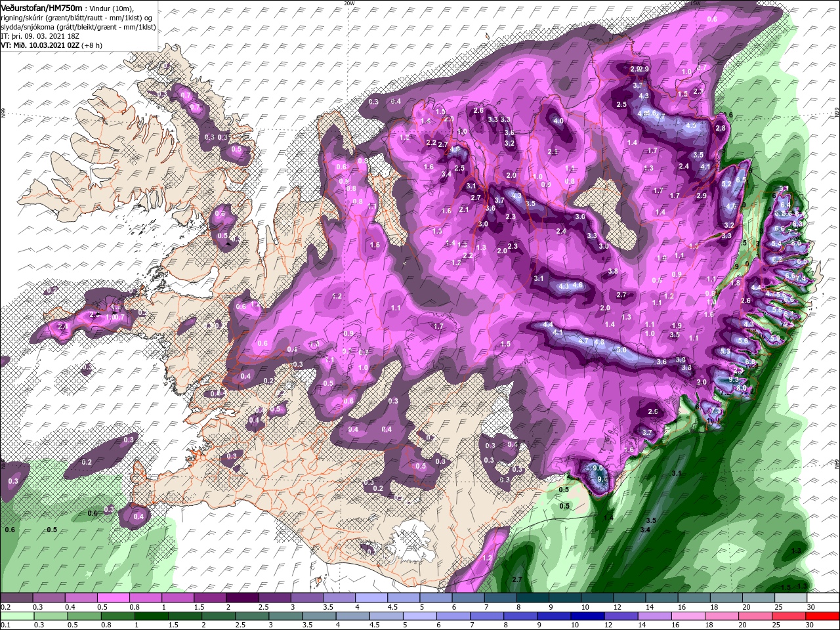This screenshot has width=840, height=630.
Task: Select the snow legend swatch for 3
Action: pos(306,598)
